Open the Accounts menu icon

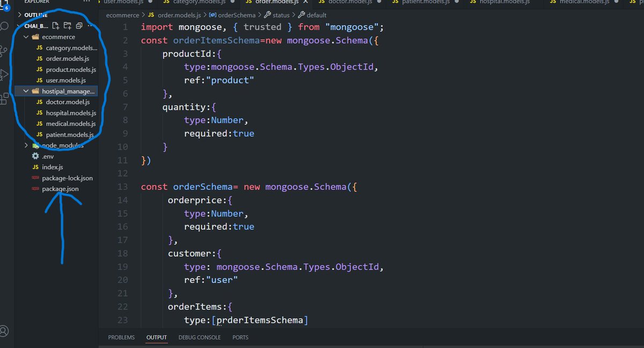coord(4,331)
